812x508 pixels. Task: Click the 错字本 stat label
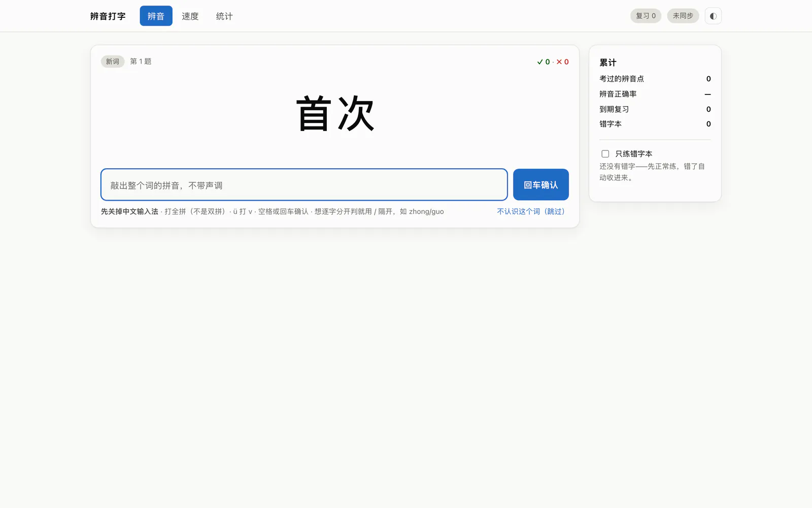tap(611, 124)
